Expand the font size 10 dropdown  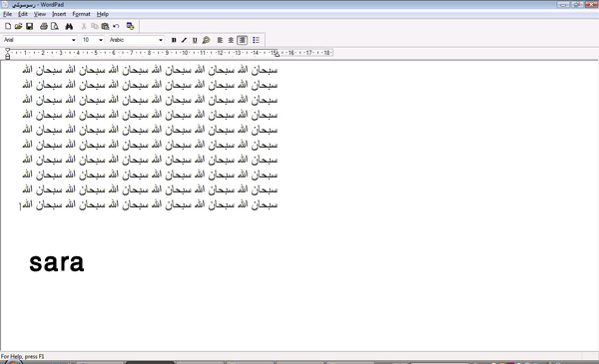coord(101,40)
